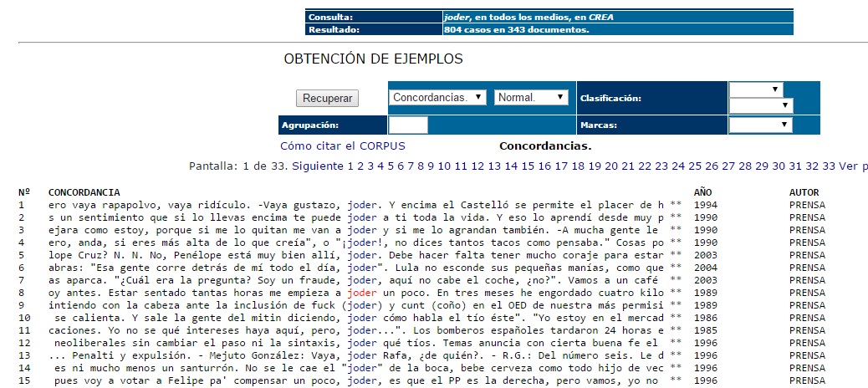
Task: Go to the Siguiente results page
Action: click(x=317, y=166)
